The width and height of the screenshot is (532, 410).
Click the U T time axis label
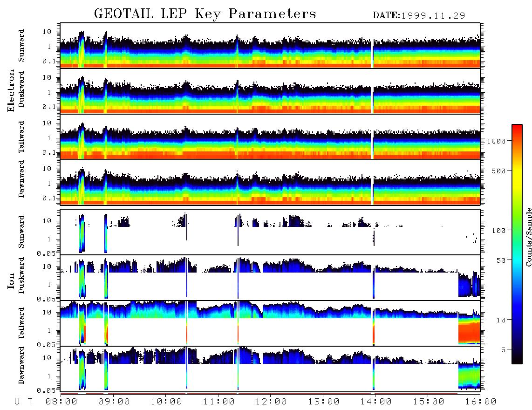[x=24, y=402]
